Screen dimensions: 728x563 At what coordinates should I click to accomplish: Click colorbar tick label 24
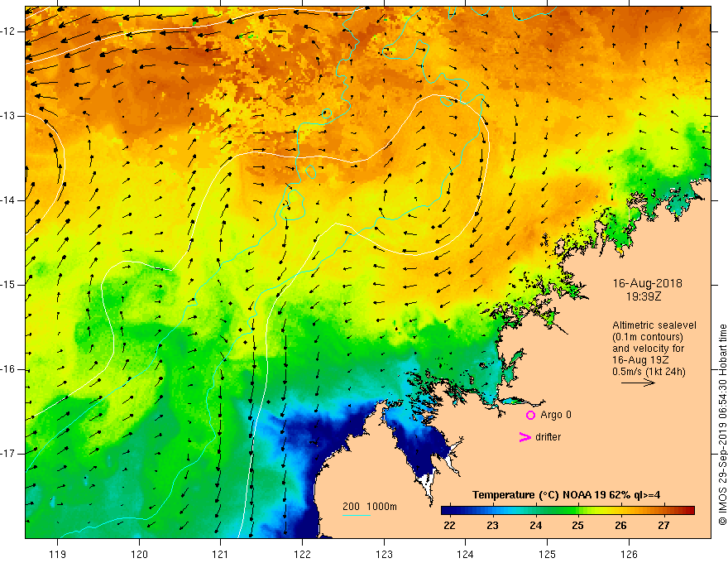tap(535, 526)
